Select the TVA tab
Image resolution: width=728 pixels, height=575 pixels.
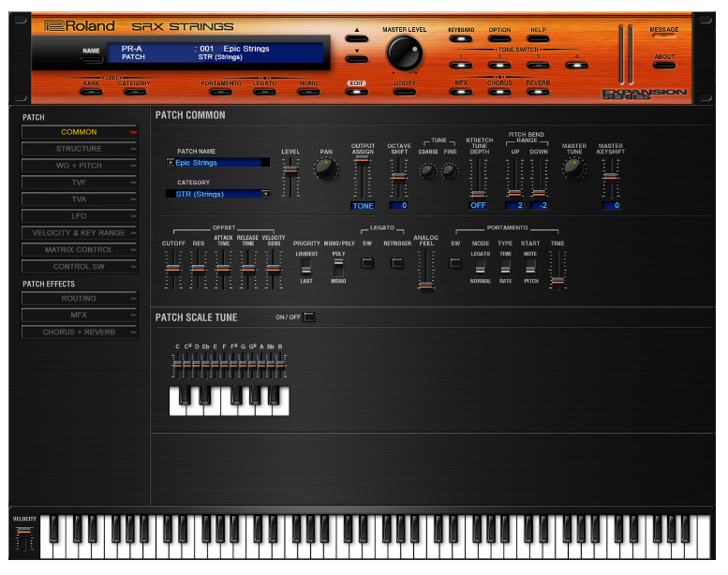pos(80,199)
